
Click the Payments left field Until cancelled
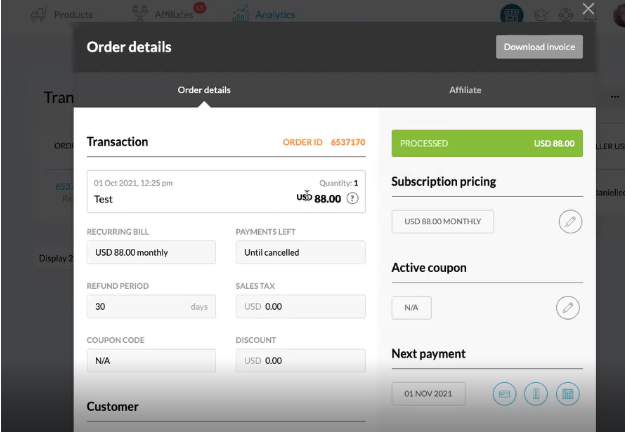(x=300, y=252)
